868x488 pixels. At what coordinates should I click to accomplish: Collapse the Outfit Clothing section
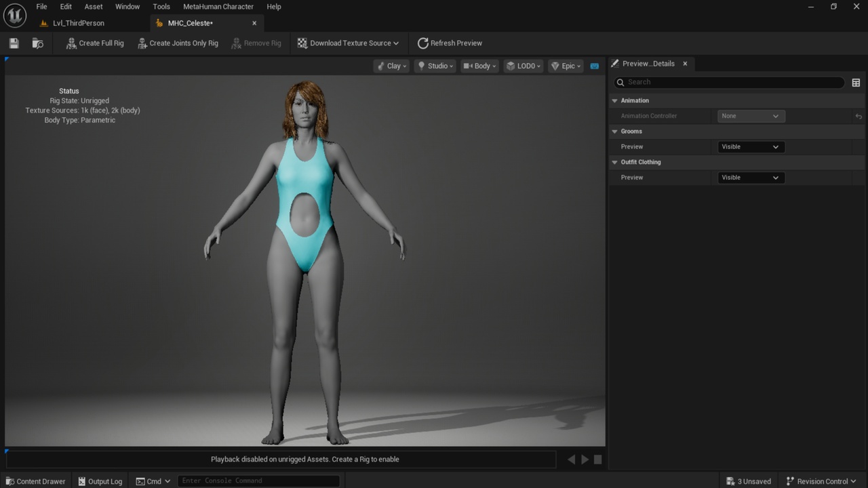[x=615, y=162]
